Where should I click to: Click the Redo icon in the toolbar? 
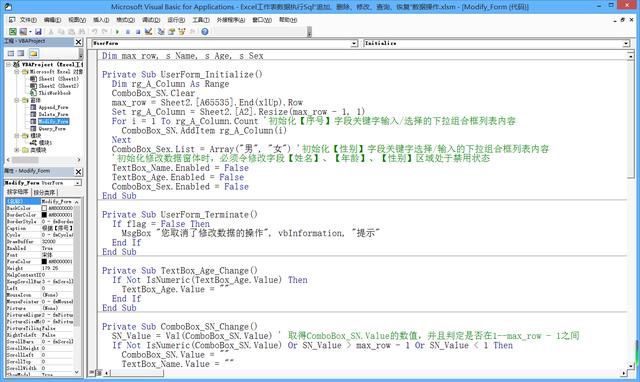tap(104, 31)
